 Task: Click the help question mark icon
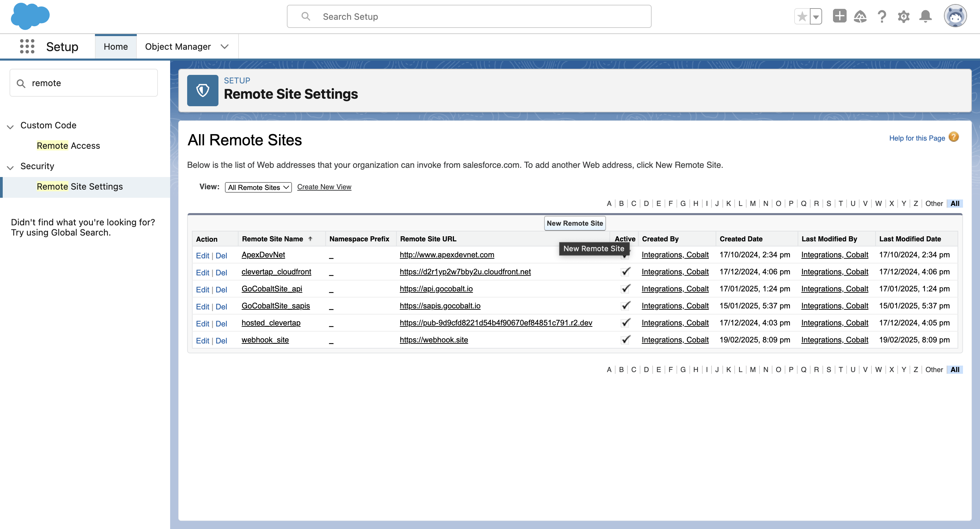(882, 16)
